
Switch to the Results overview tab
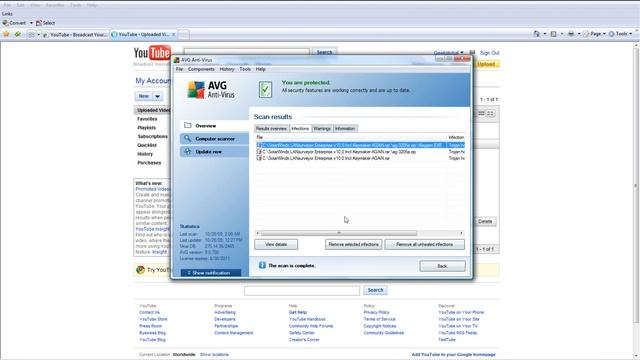(271, 129)
